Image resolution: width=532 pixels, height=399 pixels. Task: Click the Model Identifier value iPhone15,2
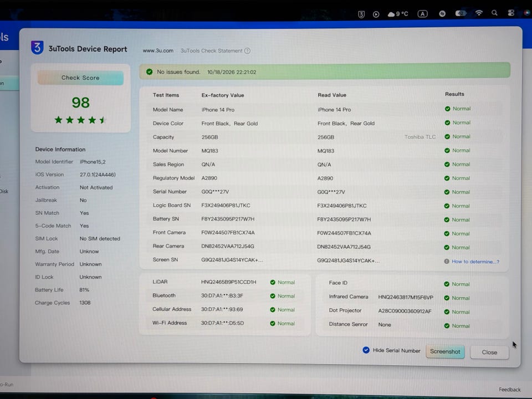pyautogui.click(x=93, y=162)
